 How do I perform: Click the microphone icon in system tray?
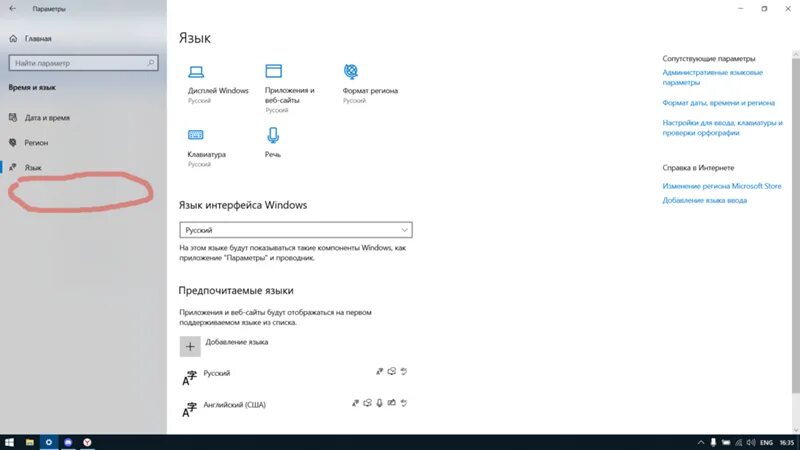[x=713, y=442]
